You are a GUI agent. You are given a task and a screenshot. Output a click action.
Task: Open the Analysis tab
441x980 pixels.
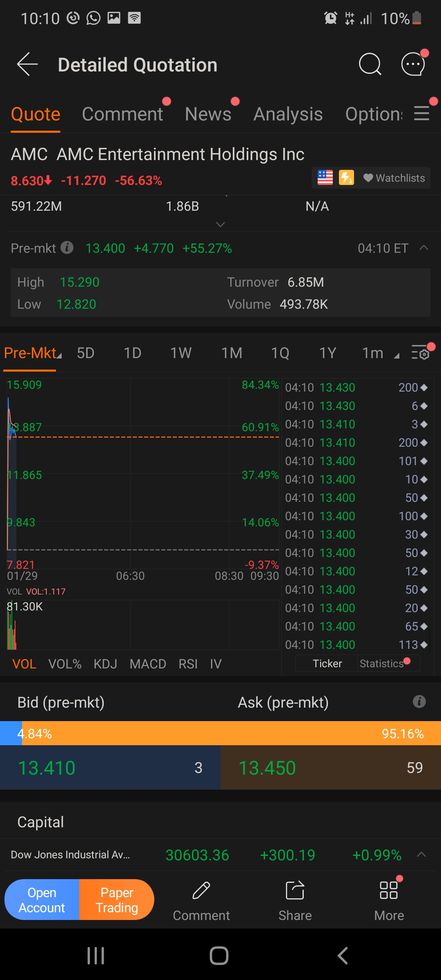pos(288,114)
